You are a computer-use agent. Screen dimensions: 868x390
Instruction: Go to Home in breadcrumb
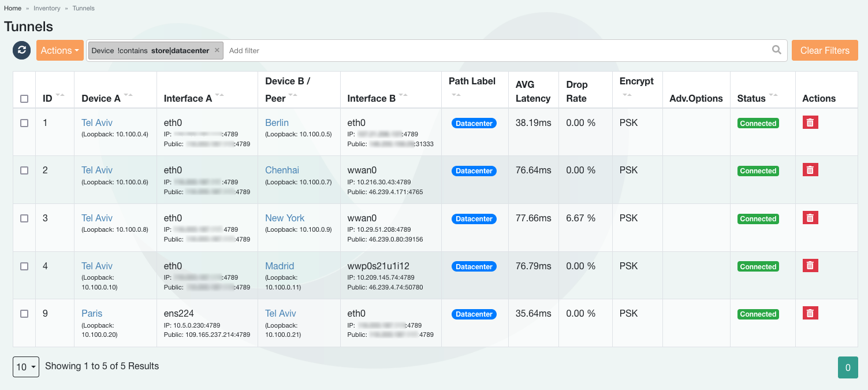[13, 8]
